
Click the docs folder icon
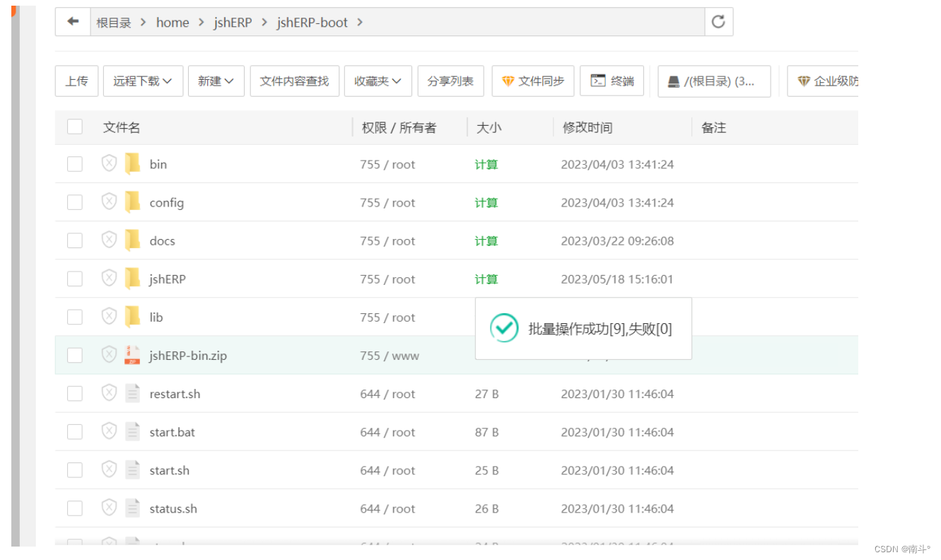tap(132, 240)
